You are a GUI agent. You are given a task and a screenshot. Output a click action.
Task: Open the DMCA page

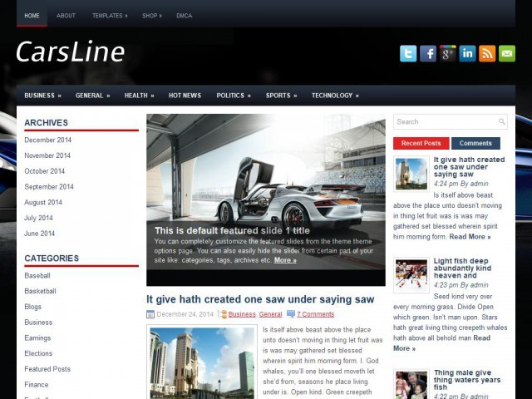[185, 16]
